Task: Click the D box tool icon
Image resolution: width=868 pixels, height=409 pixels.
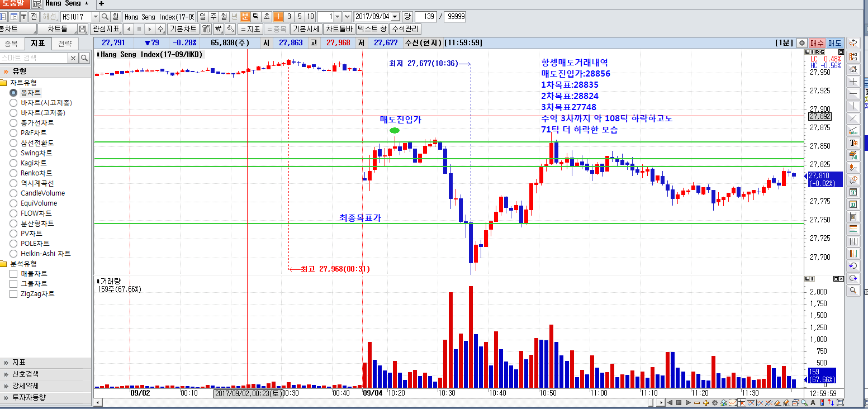Action: [853, 204]
